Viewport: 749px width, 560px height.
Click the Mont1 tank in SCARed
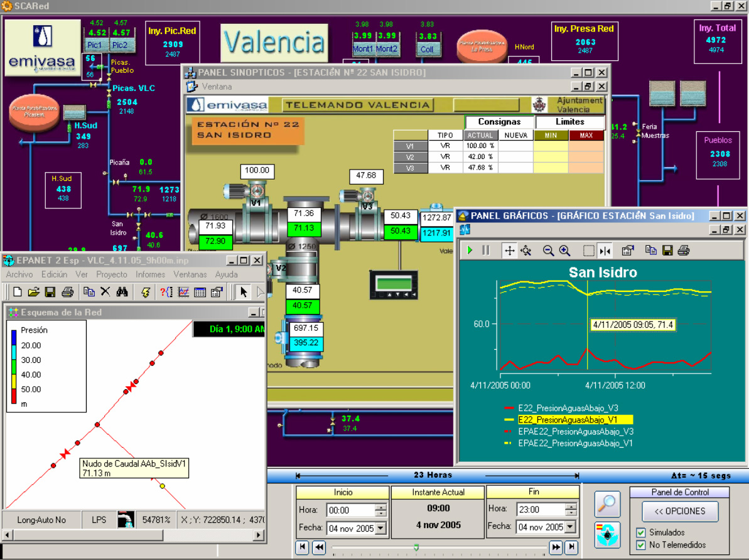coord(364,49)
